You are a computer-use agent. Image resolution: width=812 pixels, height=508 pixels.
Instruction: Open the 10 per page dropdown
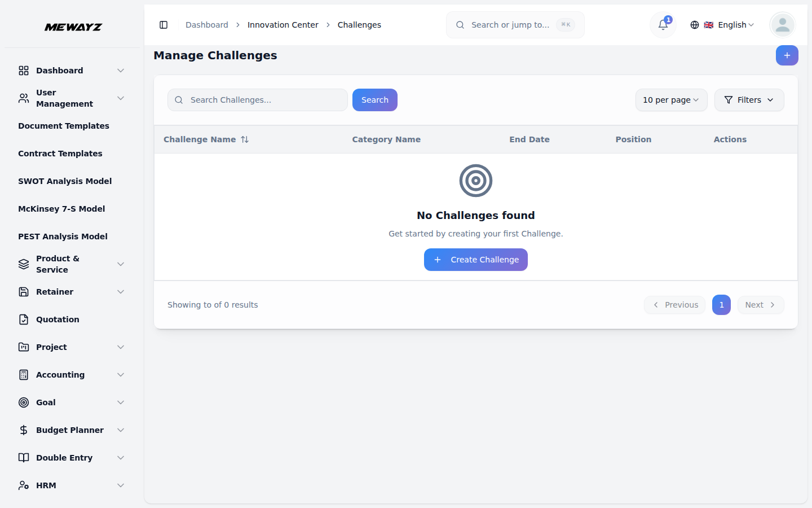(671, 100)
